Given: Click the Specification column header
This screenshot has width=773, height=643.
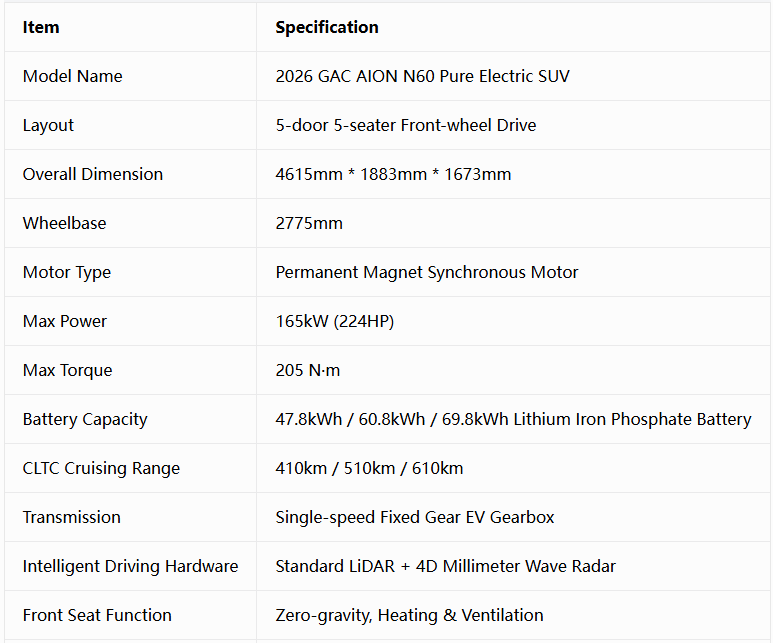Looking at the screenshot, I should point(327,27).
